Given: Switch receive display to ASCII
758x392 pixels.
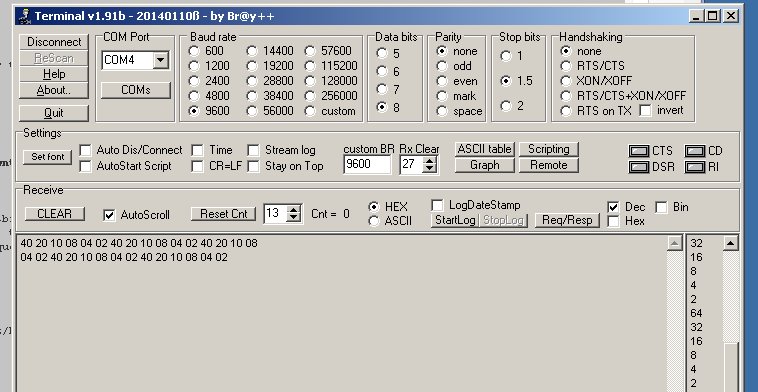Looking at the screenshot, I should pyautogui.click(x=374, y=221).
